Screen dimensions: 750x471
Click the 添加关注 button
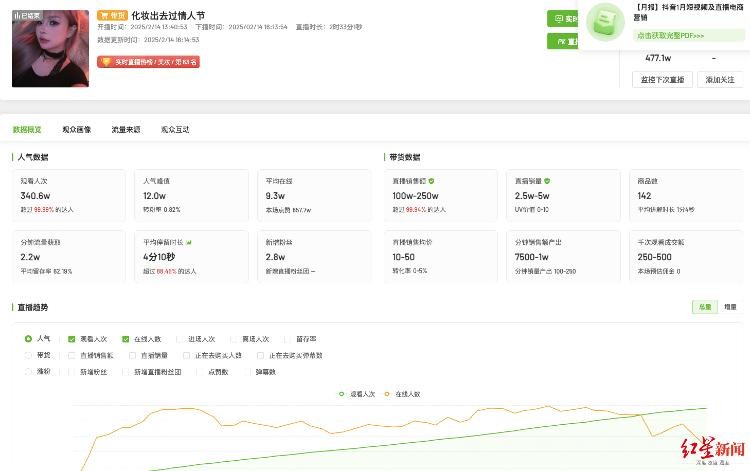(720, 79)
